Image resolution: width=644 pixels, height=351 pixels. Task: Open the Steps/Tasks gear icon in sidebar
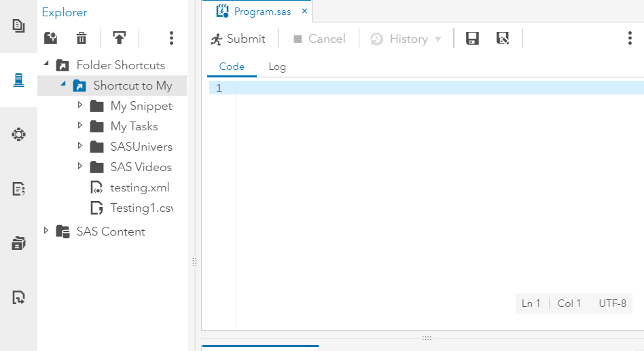[x=18, y=134]
